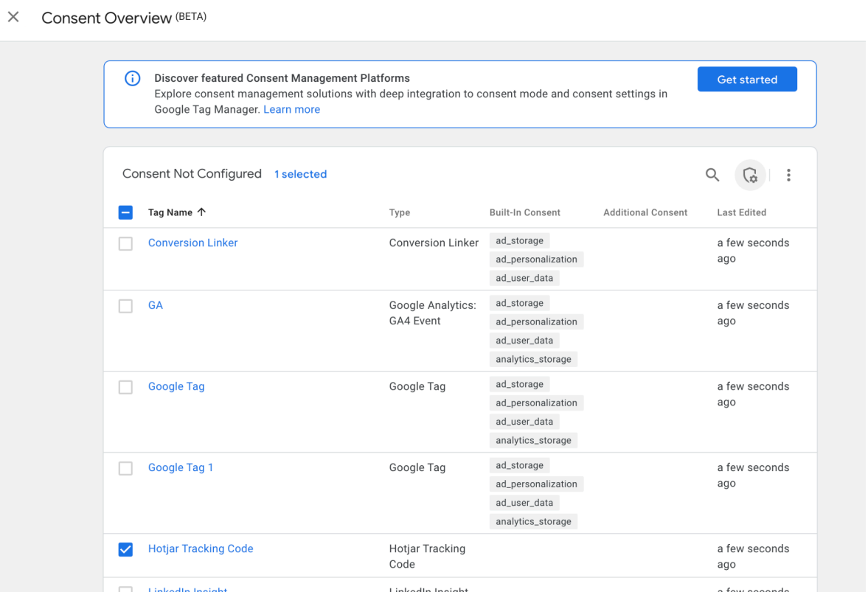The width and height of the screenshot is (868, 592).
Task: Click the 1 selected label
Action: click(301, 174)
